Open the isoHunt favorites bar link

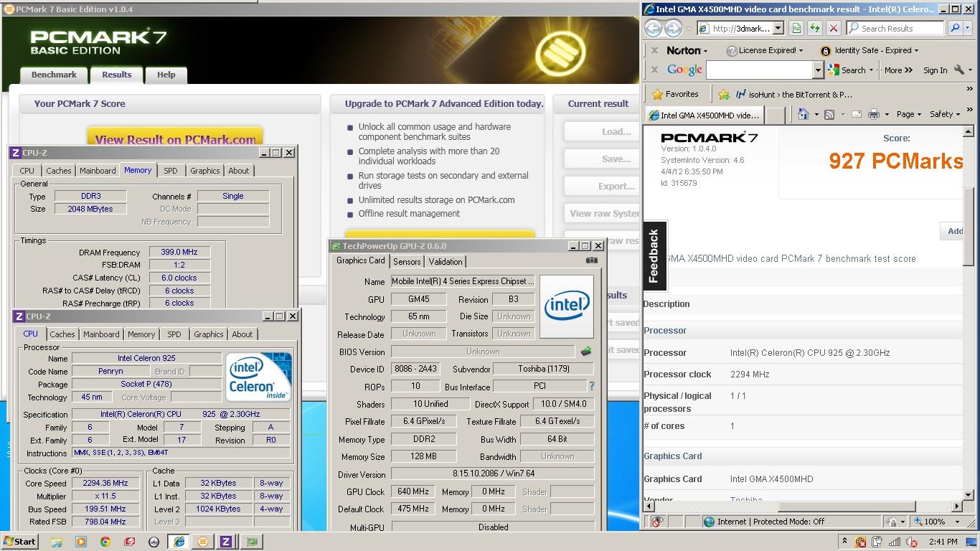793,94
